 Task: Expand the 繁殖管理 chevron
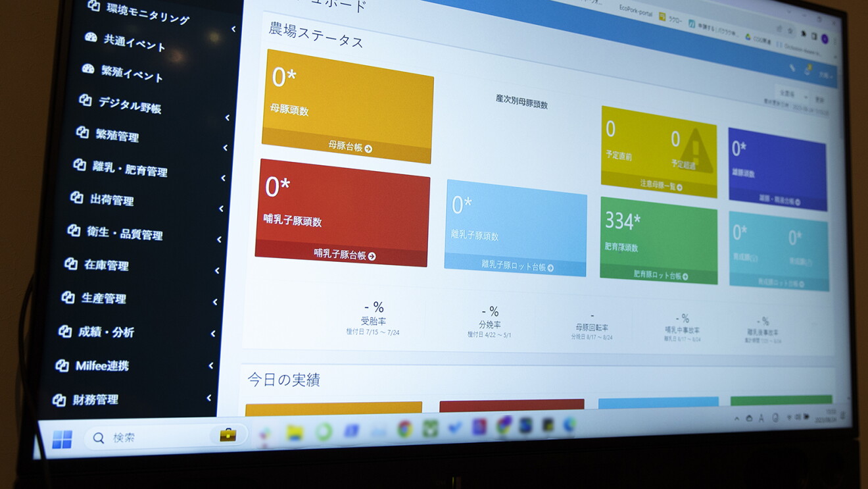[x=226, y=147]
